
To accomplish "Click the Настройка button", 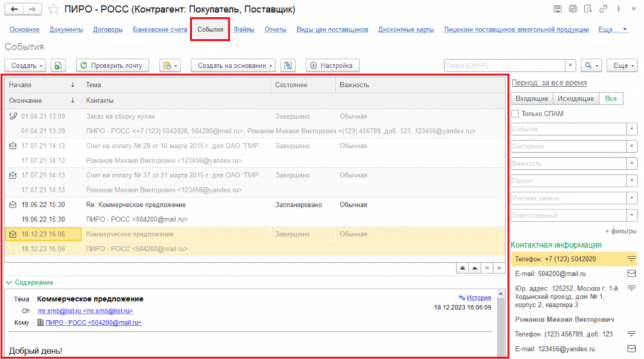I will pos(332,65).
